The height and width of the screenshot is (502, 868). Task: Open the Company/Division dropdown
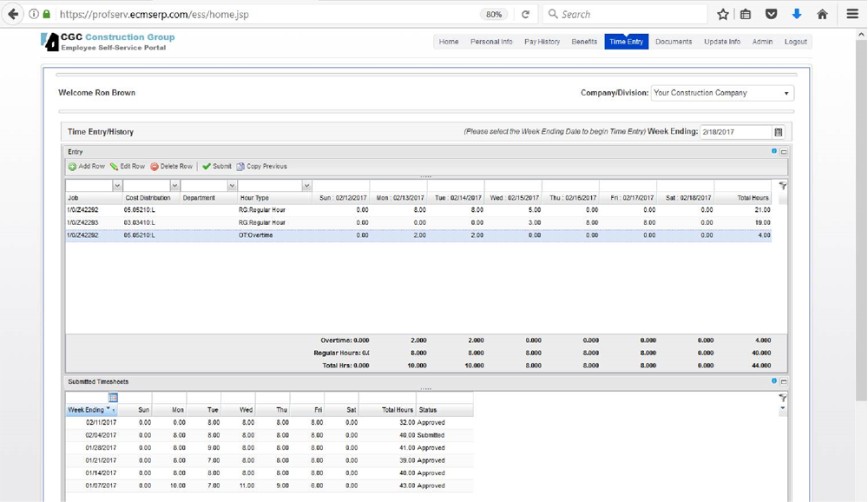(x=722, y=93)
